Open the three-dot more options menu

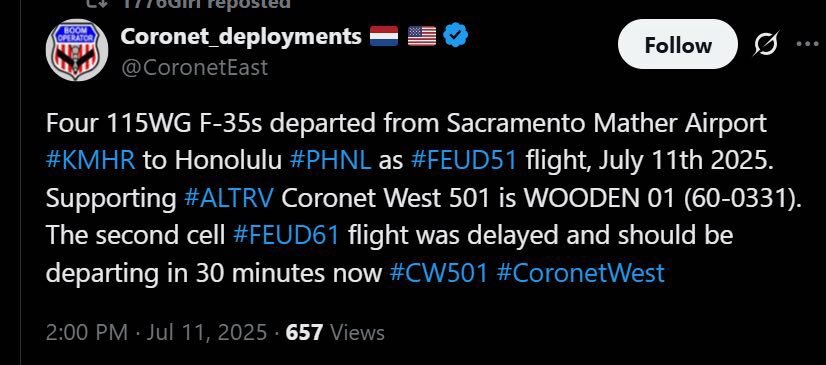(807, 45)
